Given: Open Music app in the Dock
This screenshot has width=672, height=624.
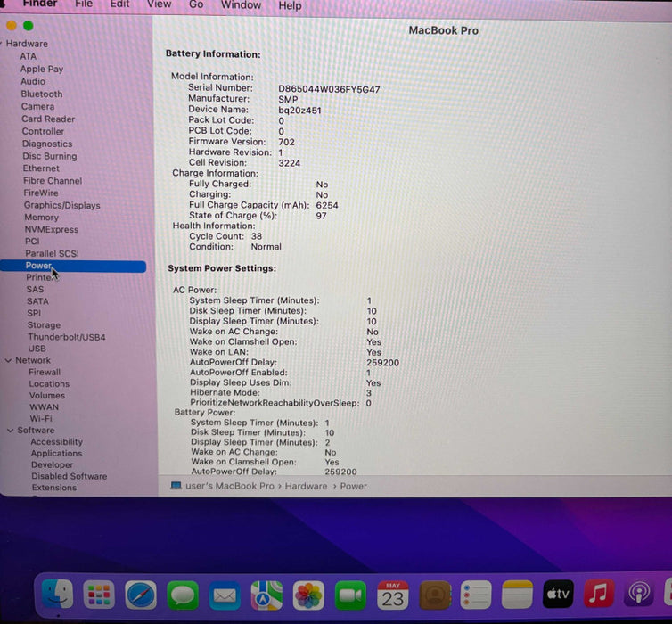Looking at the screenshot, I should [599, 593].
